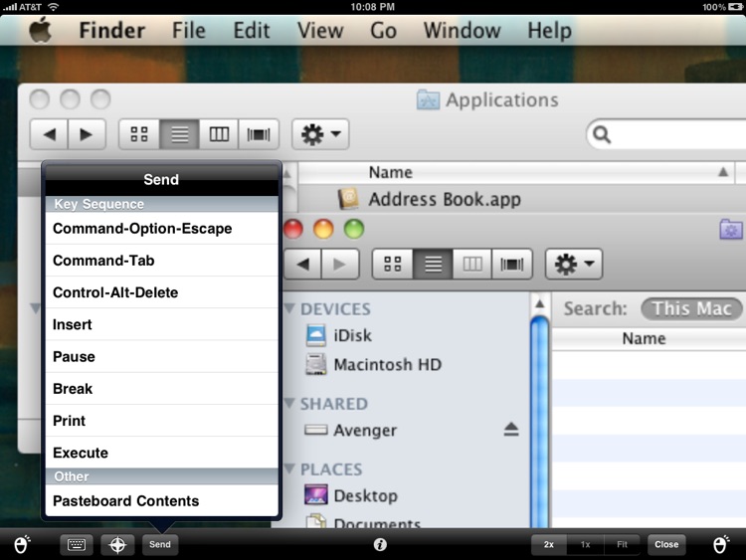This screenshot has width=746, height=560.
Task: Tap the Send toolbar button
Action: pos(160,544)
